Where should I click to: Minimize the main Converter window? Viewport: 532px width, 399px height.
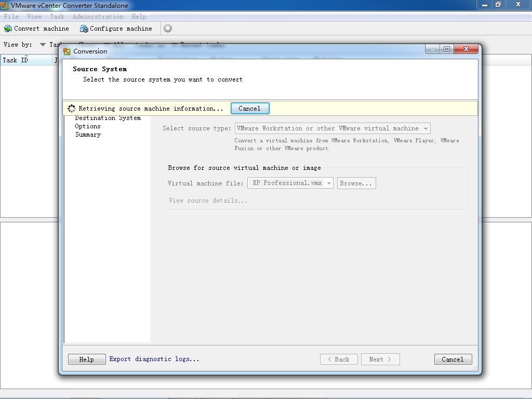tap(485, 4)
